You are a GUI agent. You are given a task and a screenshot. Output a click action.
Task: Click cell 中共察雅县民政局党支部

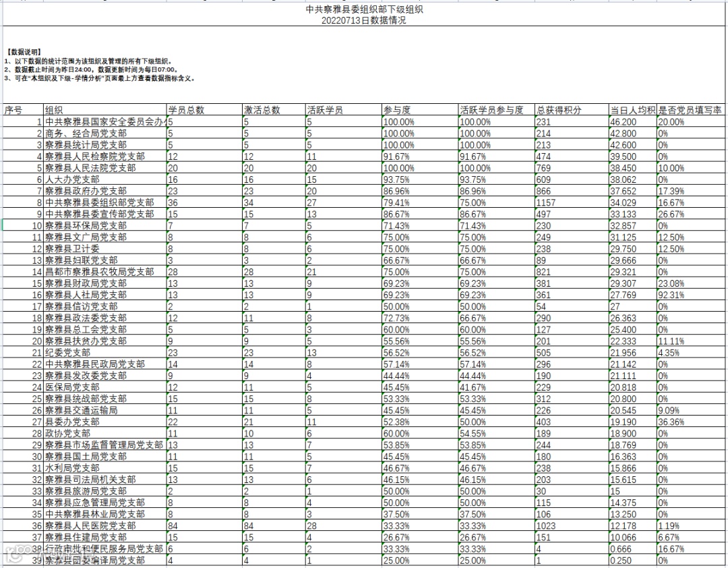coord(105,364)
